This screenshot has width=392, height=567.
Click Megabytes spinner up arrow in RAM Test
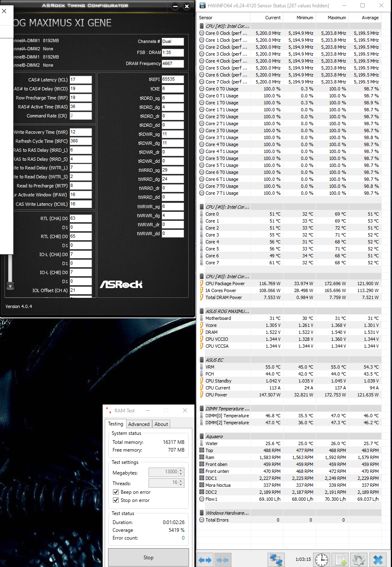tap(181, 470)
